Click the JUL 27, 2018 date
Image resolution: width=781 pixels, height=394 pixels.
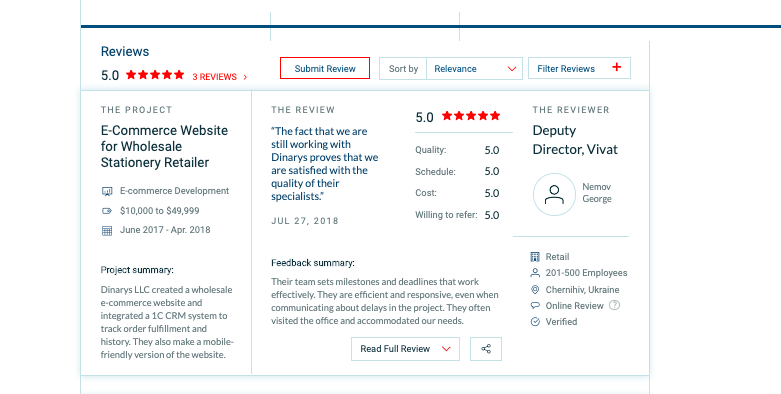[x=305, y=221]
